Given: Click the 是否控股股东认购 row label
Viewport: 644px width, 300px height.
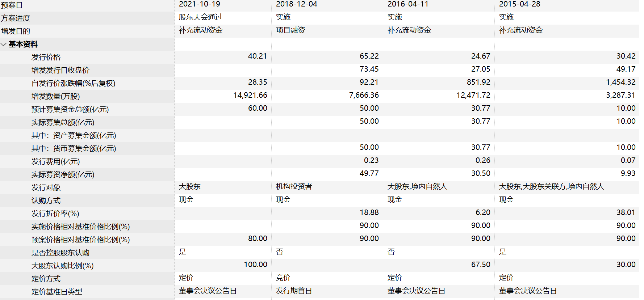Looking at the screenshot, I should pos(60,253).
